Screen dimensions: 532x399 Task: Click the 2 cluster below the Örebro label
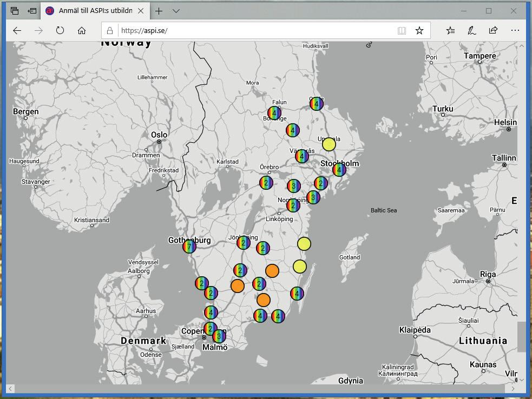pos(266,183)
